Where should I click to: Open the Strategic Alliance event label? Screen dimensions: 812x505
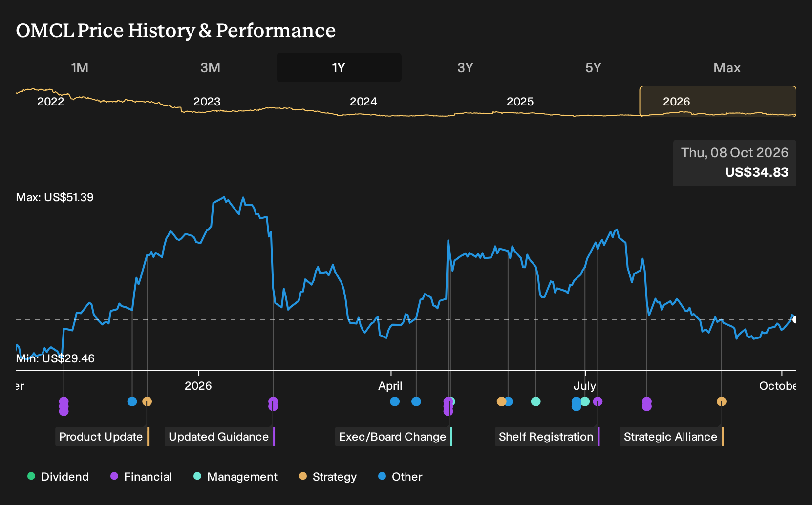(672, 437)
